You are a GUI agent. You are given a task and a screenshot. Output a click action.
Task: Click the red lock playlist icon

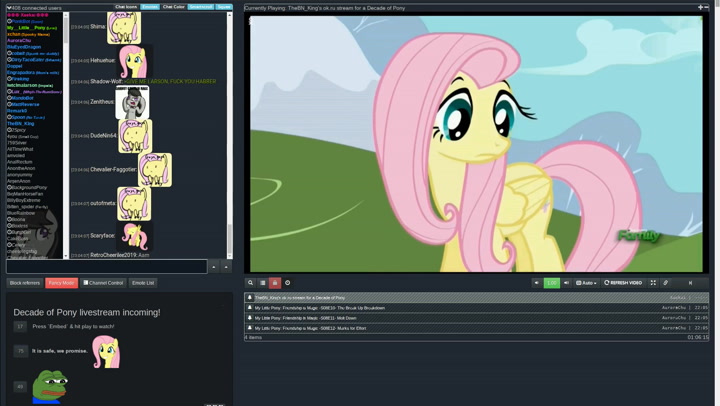tap(275, 283)
